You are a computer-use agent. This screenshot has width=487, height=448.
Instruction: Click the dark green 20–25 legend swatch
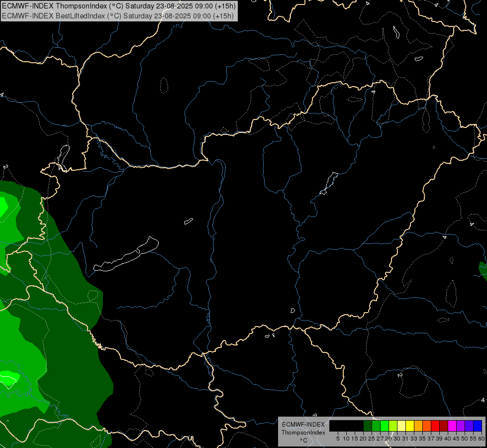[368, 426]
